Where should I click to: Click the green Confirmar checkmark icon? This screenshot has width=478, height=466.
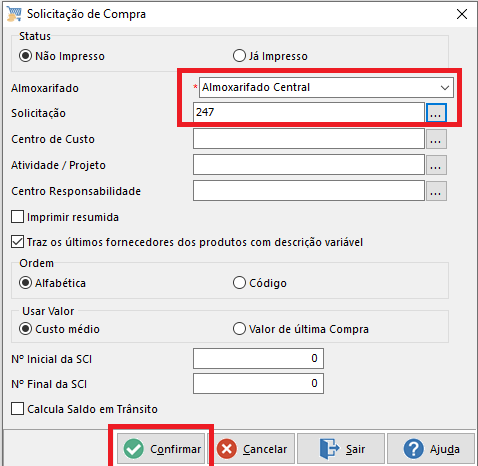point(134,449)
